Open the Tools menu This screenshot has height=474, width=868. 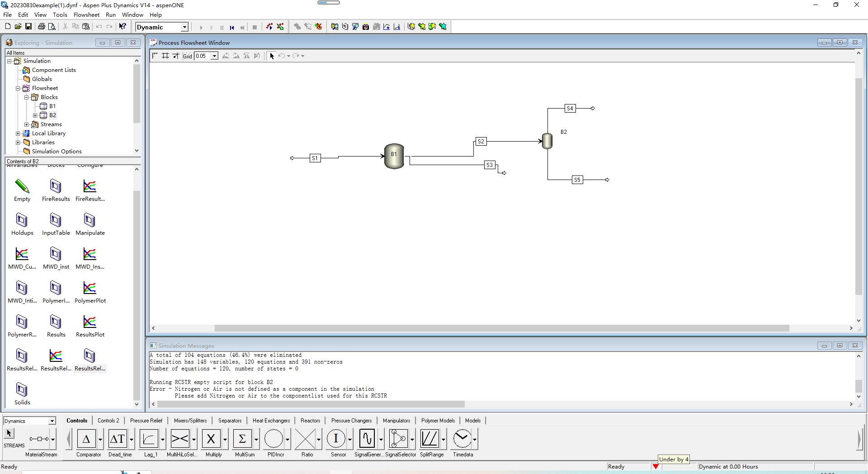pyautogui.click(x=60, y=15)
